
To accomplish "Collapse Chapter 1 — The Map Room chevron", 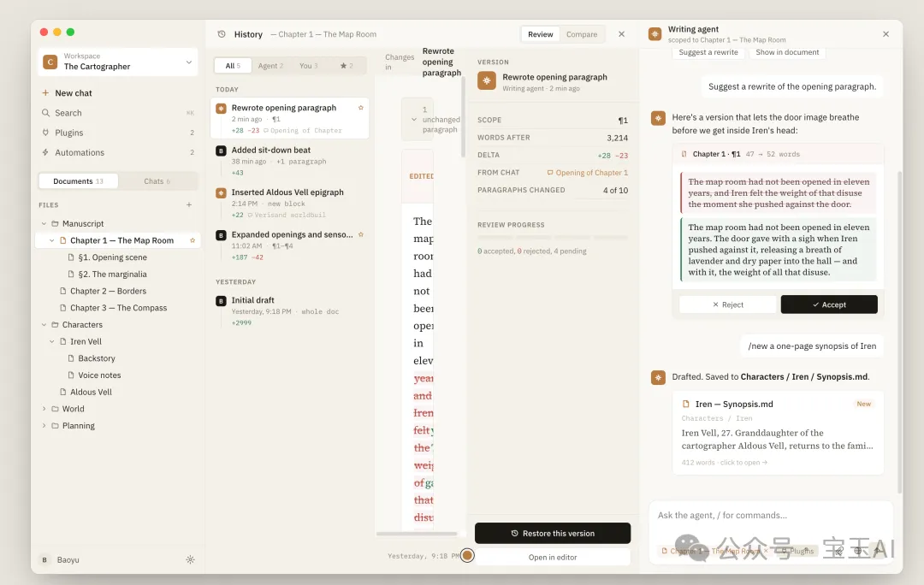I will point(52,240).
